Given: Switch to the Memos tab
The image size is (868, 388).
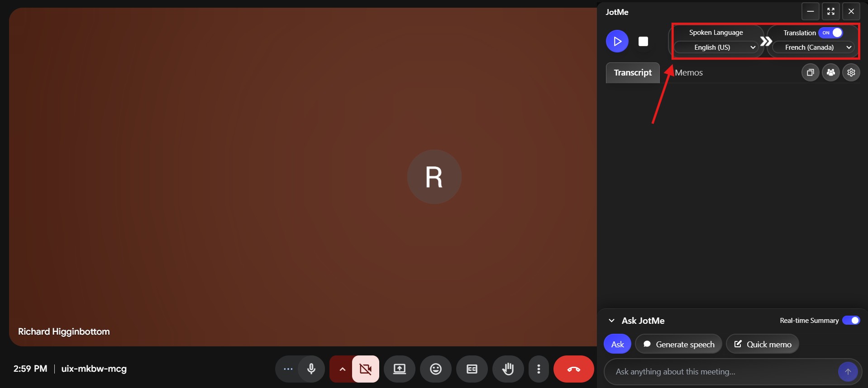Looking at the screenshot, I should 689,73.
